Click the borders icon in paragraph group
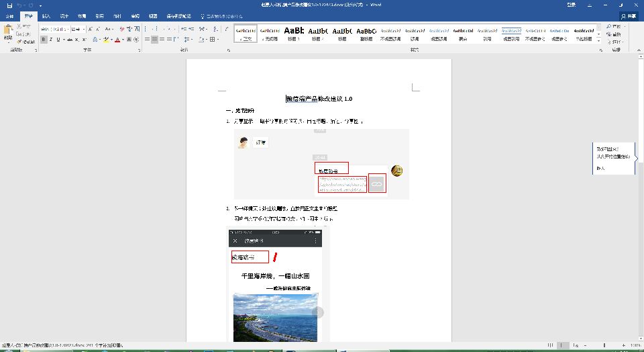The image size is (644, 352). point(213,40)
